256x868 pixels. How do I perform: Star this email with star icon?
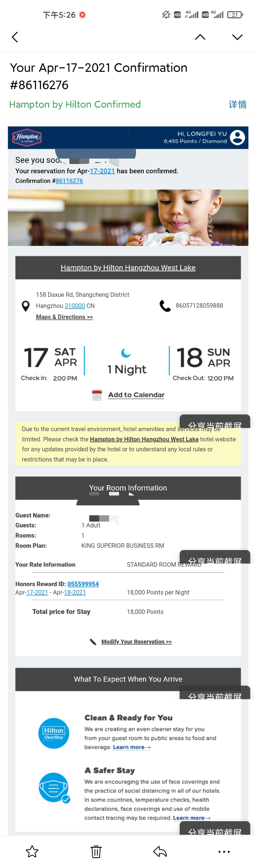(32, 851)
